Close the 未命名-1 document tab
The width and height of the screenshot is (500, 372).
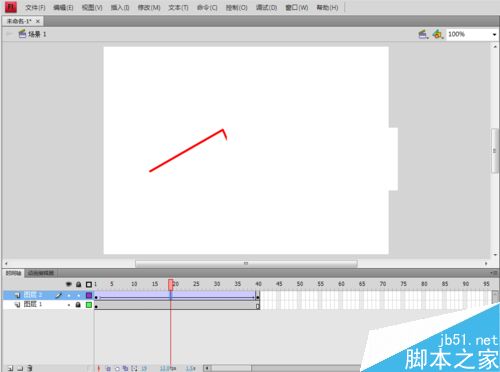(38, 21)
